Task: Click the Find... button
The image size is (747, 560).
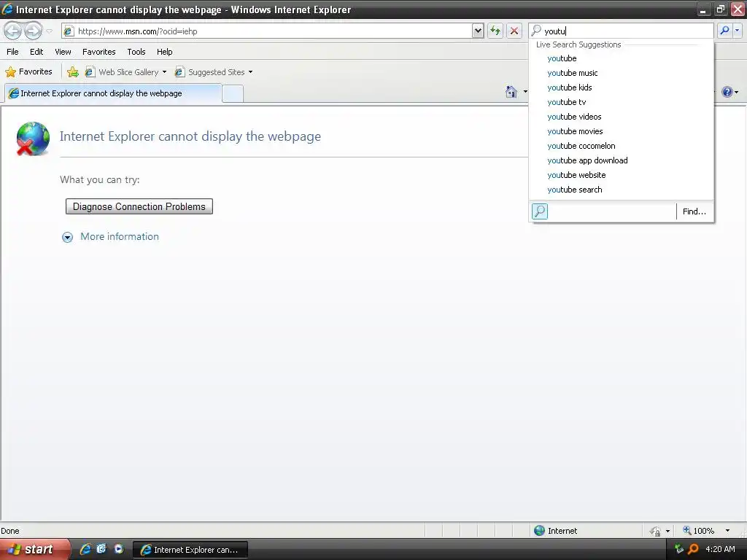Action: click(694, 211)
